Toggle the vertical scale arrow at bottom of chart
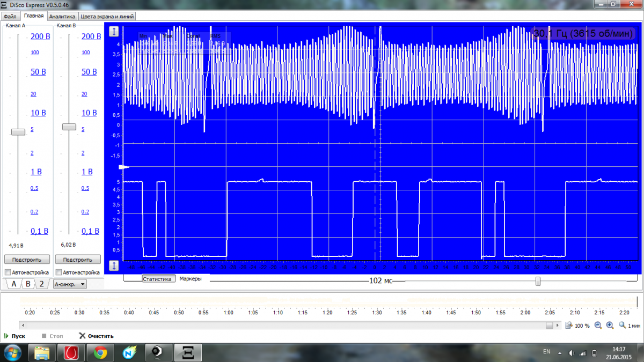Viewport: 644px width, 362px height. tap(114, 265)
